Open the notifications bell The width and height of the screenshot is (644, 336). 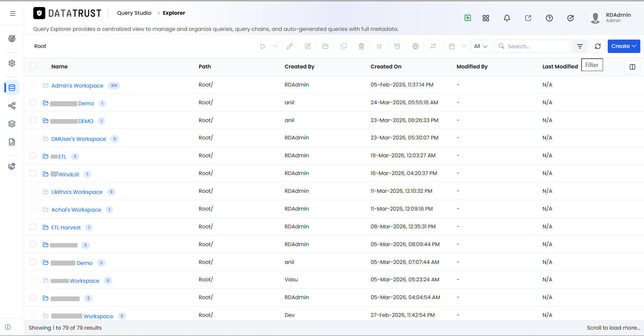point(507,18)
